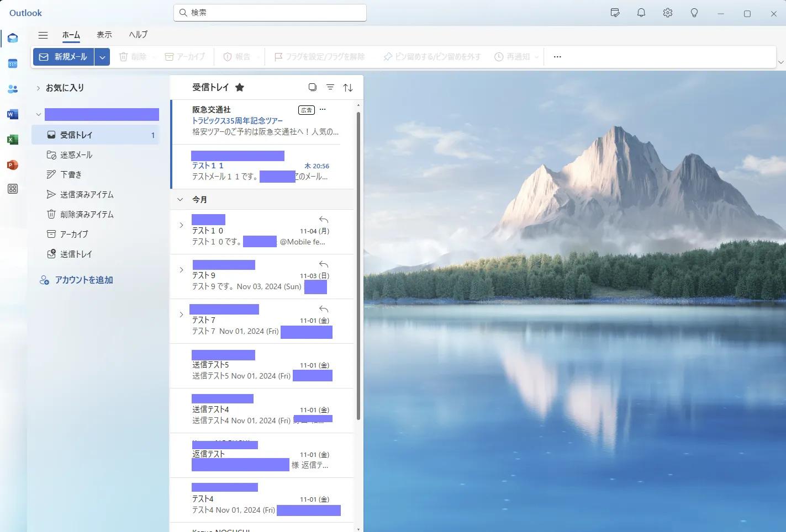The image size is (786, 532).
Task: Click the アカウントを追加 link
Action: coord(83,280)
